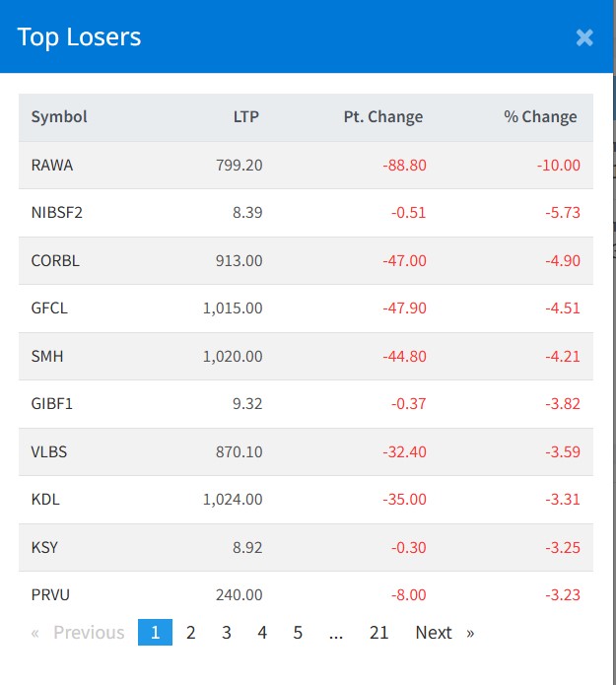The width and height of the screenshot is (616, 685).
Task: Select the VLBS symbol row
Action: 49,452
